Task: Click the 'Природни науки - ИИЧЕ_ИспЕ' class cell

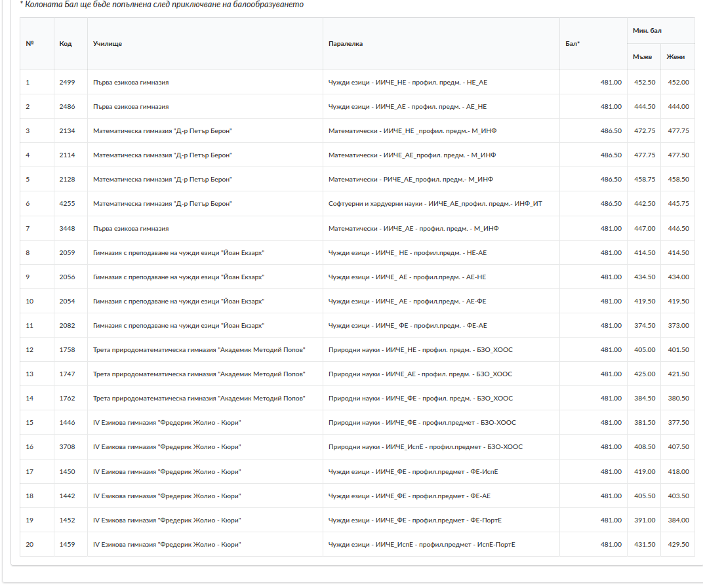Action: 425,447
